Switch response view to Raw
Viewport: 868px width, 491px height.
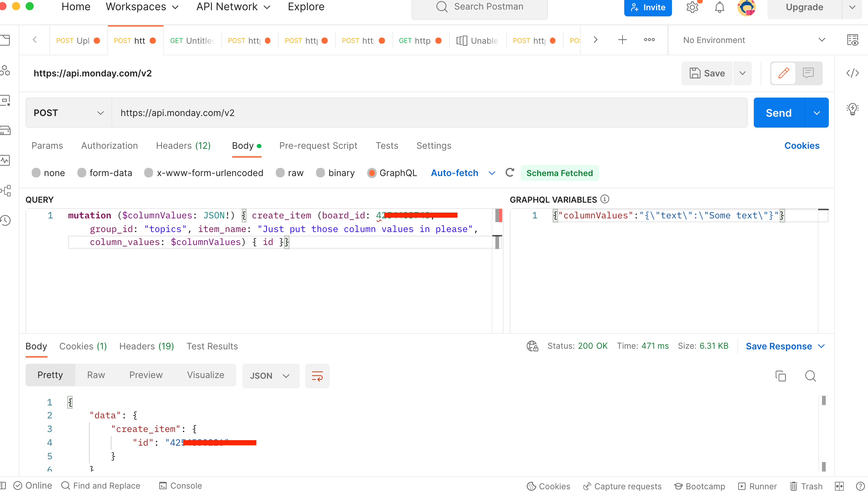(x=96, y=375)
